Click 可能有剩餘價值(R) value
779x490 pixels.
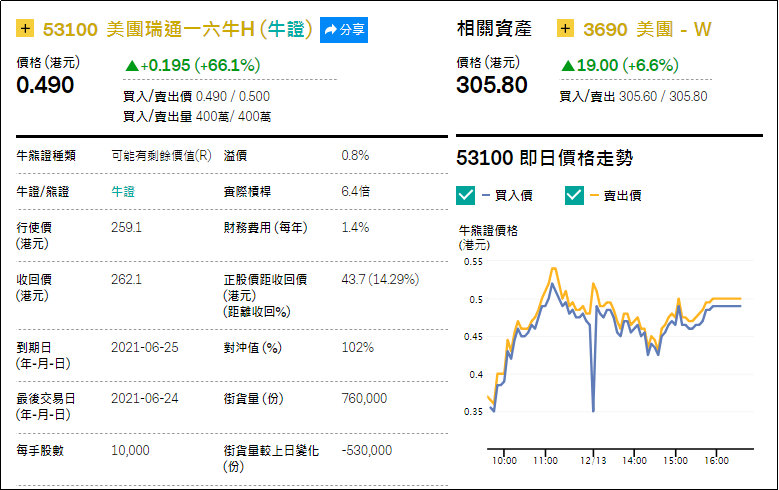coord(161,156)
